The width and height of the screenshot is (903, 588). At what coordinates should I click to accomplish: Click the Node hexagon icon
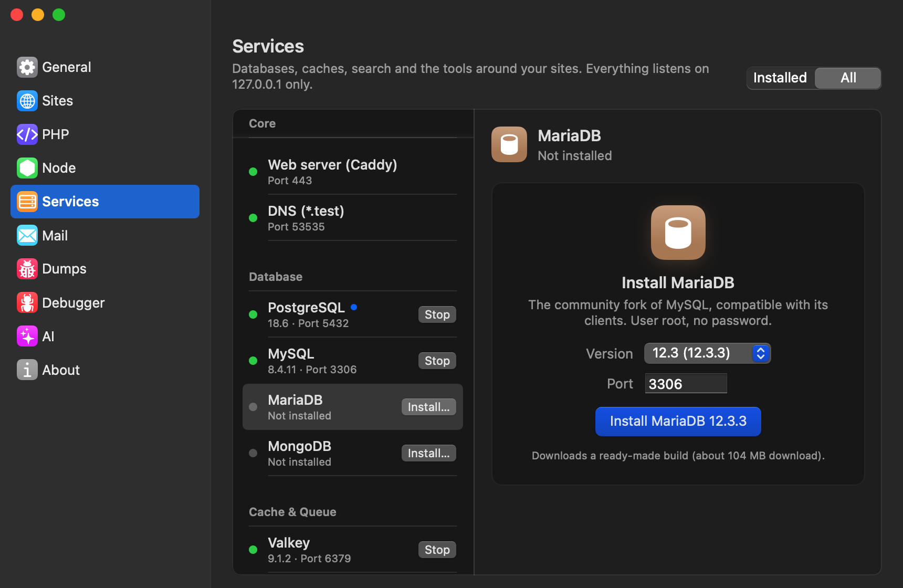[27, 168]
